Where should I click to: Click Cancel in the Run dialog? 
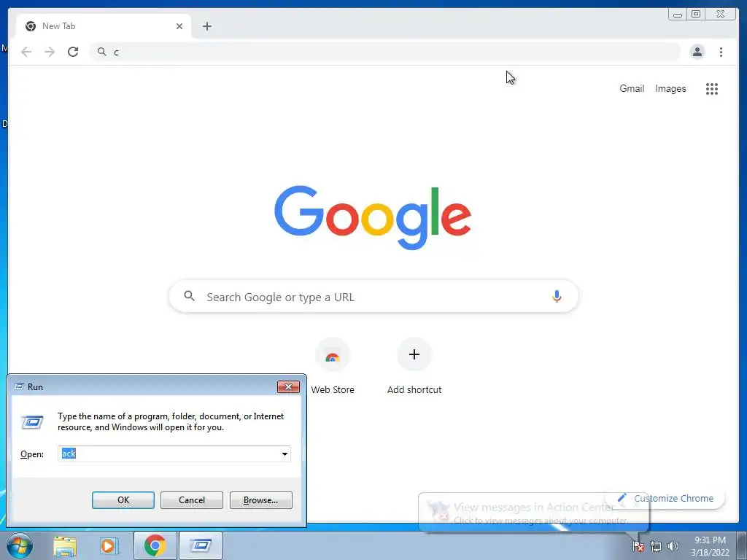pos(192,500)
